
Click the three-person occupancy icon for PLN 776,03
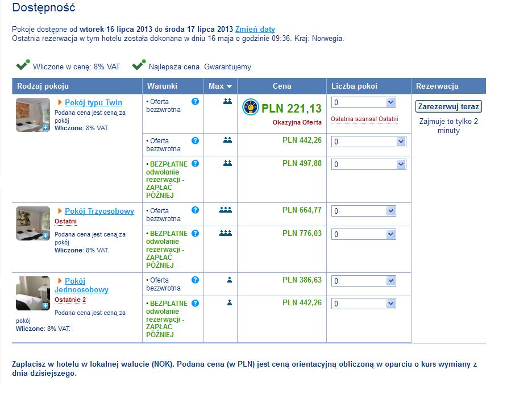[x=226, y=233]
